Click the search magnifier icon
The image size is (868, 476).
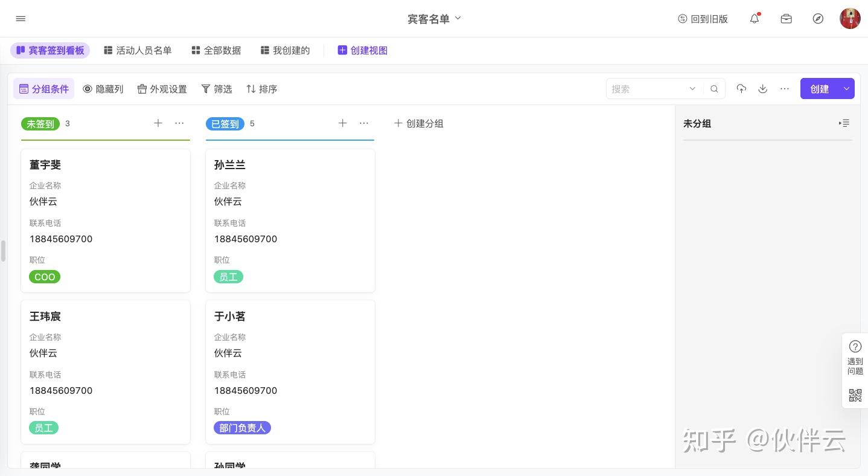coord(714,89)
